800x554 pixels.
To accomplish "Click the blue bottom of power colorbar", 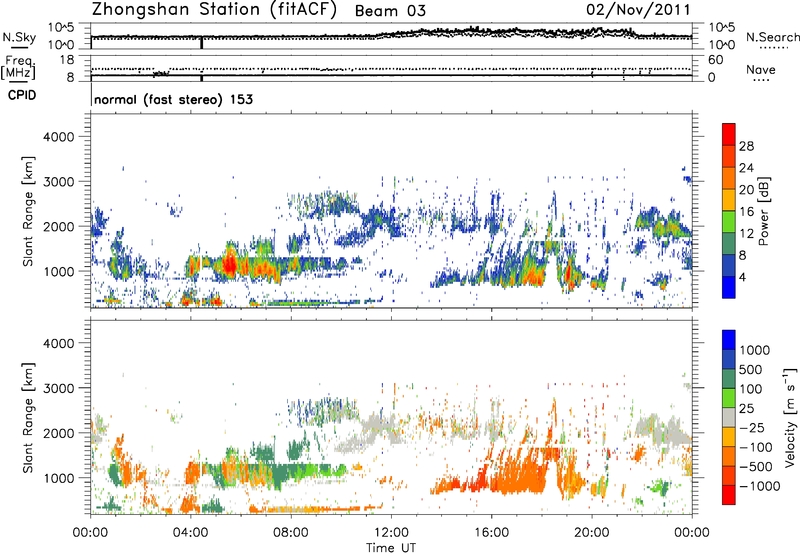I will point(729,287).
